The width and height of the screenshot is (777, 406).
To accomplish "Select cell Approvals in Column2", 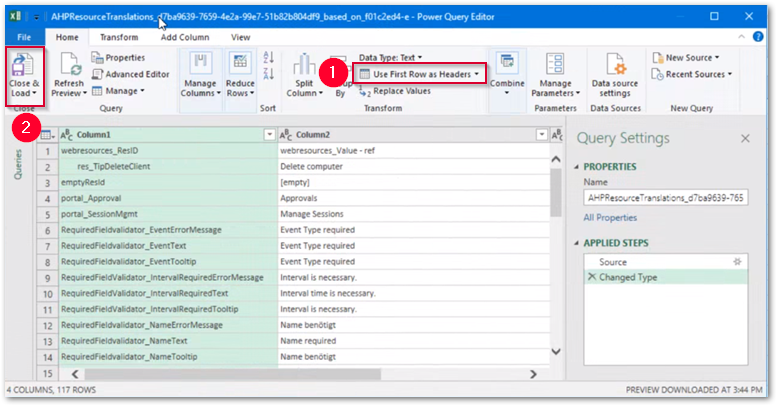I will [x=413, y=198].
